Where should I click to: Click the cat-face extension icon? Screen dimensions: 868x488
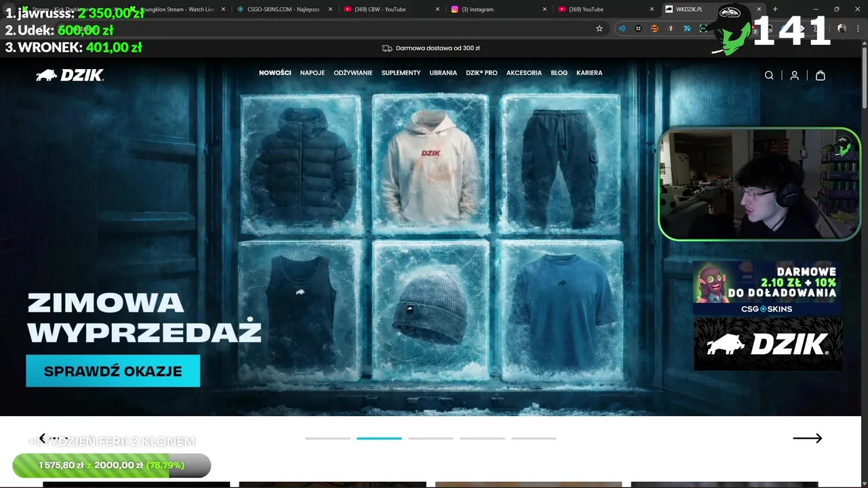click(x=638, y=28)
